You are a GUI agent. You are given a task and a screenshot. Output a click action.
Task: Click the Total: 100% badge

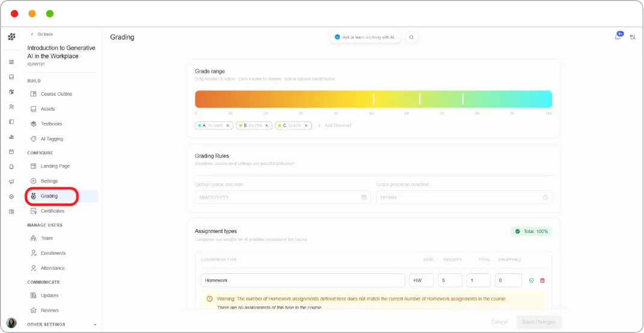[x=532, y=231]
